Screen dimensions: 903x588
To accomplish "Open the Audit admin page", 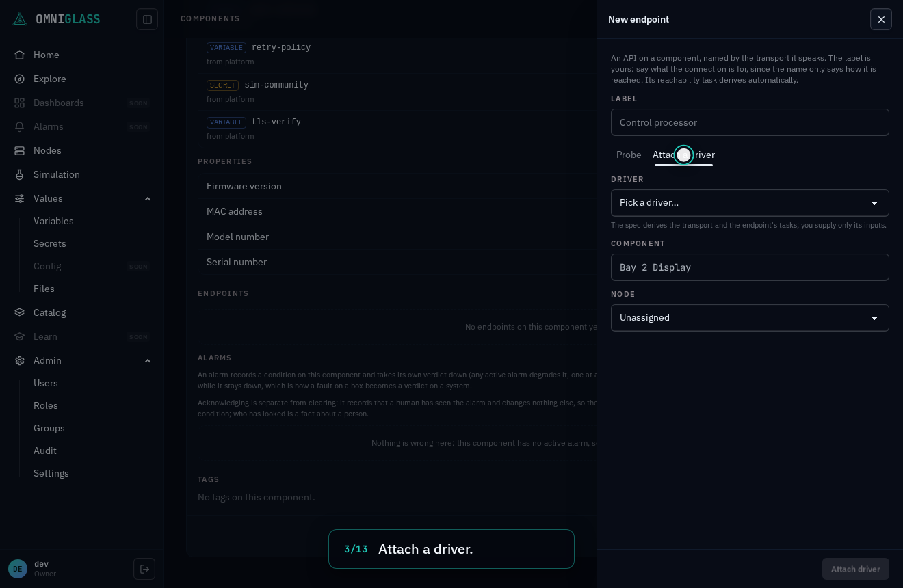I will pos(45,451).
